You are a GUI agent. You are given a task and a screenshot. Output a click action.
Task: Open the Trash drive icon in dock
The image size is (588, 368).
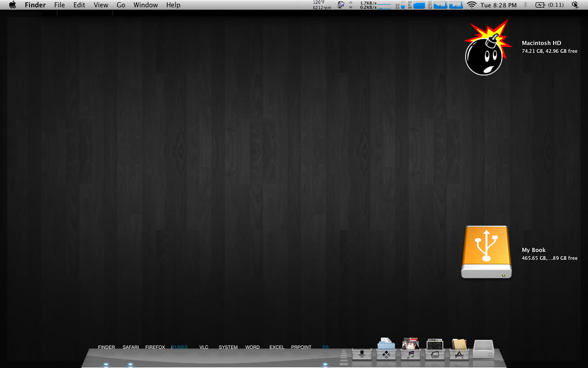(x=483, y=350)
